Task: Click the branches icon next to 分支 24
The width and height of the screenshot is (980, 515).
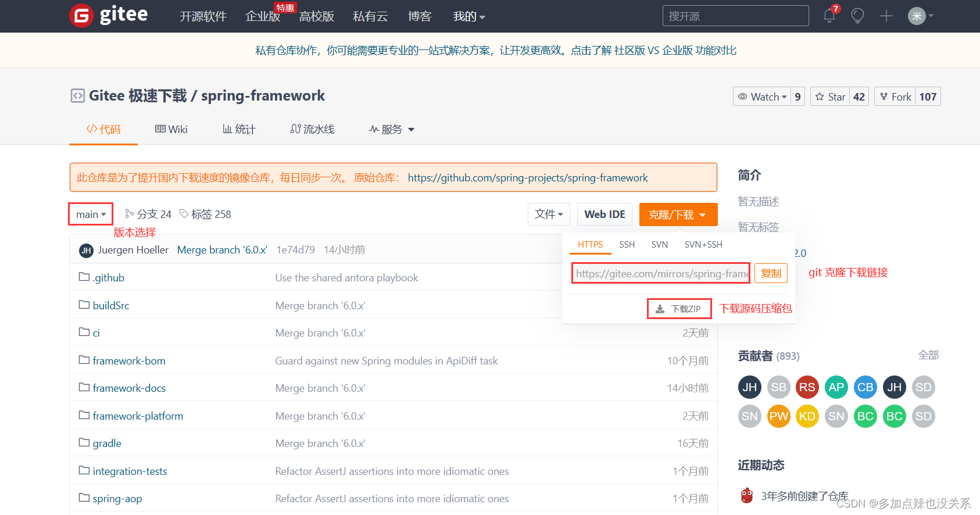Action: pos(129,214)
